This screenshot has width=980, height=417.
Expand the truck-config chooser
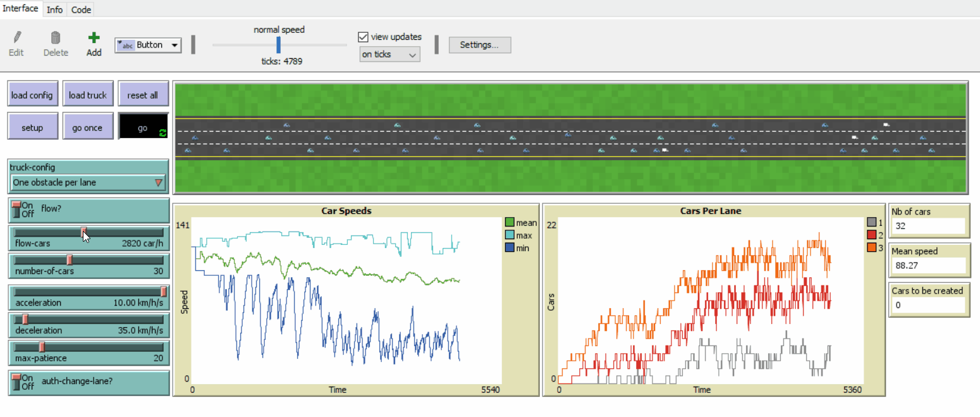point(89,183)
